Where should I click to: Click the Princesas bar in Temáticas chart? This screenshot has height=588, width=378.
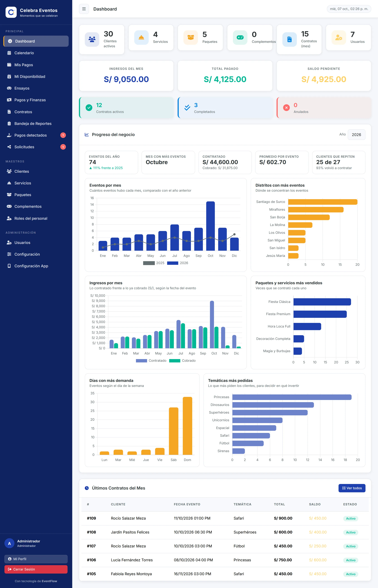click(292, 397)
